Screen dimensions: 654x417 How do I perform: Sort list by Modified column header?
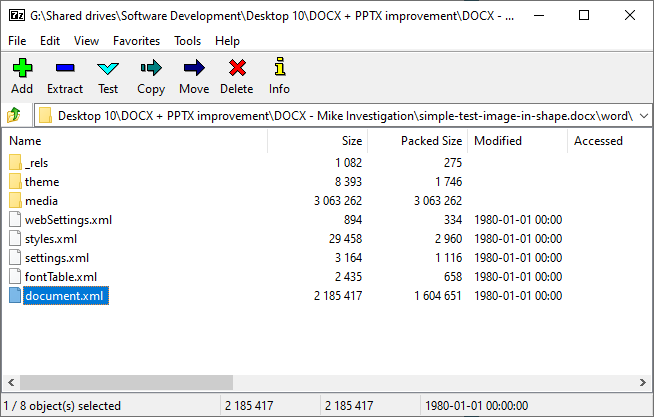tap(498, 141)
